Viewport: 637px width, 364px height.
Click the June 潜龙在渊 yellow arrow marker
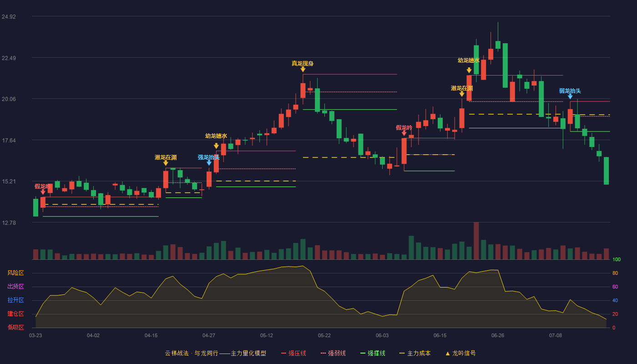462,94
